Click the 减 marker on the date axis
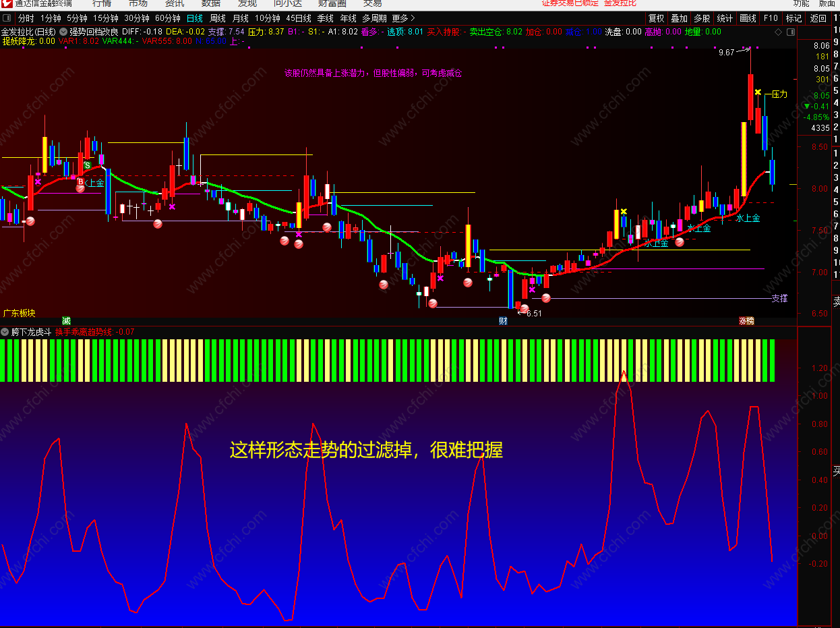The height and width of the screenshot is (628, 840). pos(66,321)
